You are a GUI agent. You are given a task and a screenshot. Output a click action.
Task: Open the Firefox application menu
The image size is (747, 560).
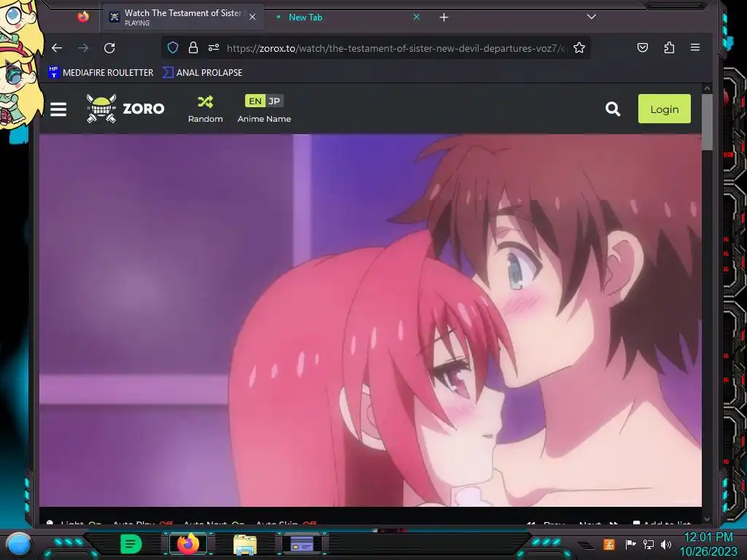click(x=695, y=47)
